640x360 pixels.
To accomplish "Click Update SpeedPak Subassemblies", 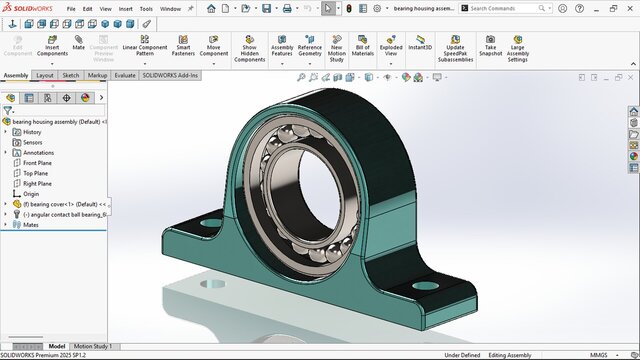I will click(x=455, y=49).
